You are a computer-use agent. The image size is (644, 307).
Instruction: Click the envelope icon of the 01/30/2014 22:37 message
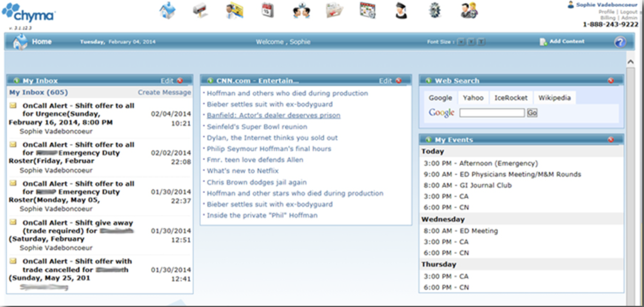pos(13,183)
